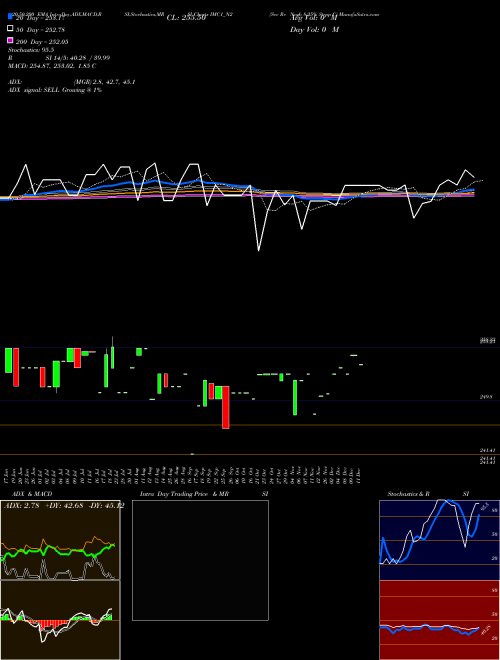This screenshot has height=660, width=500.
Task: Open the empty intraday trading price panel
Action: (200, 560)
